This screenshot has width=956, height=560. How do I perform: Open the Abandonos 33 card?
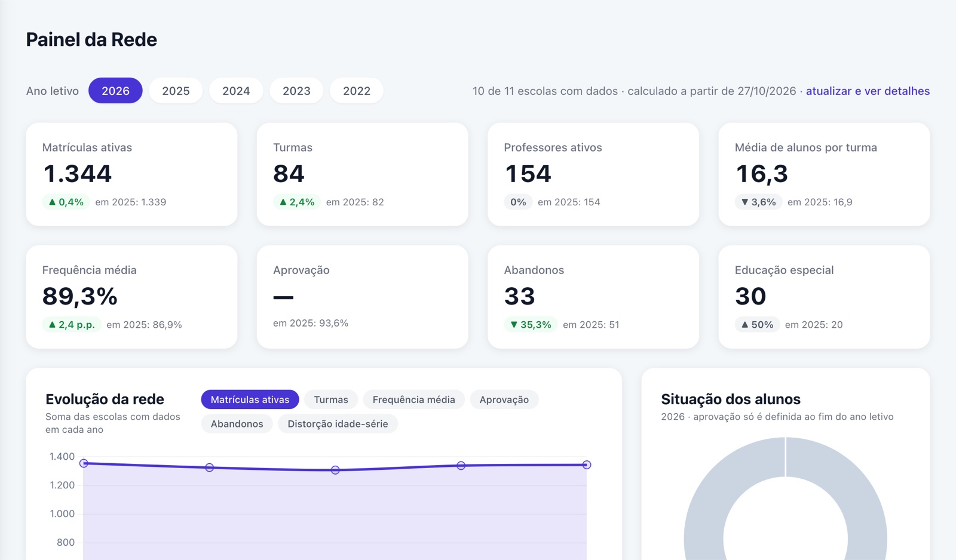tap(593, 297)
